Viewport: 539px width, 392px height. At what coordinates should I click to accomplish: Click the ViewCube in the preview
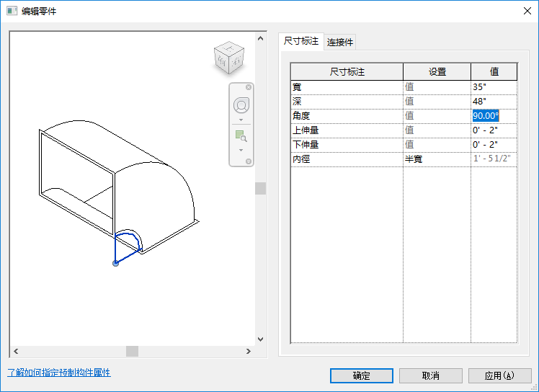pos(229,58)
